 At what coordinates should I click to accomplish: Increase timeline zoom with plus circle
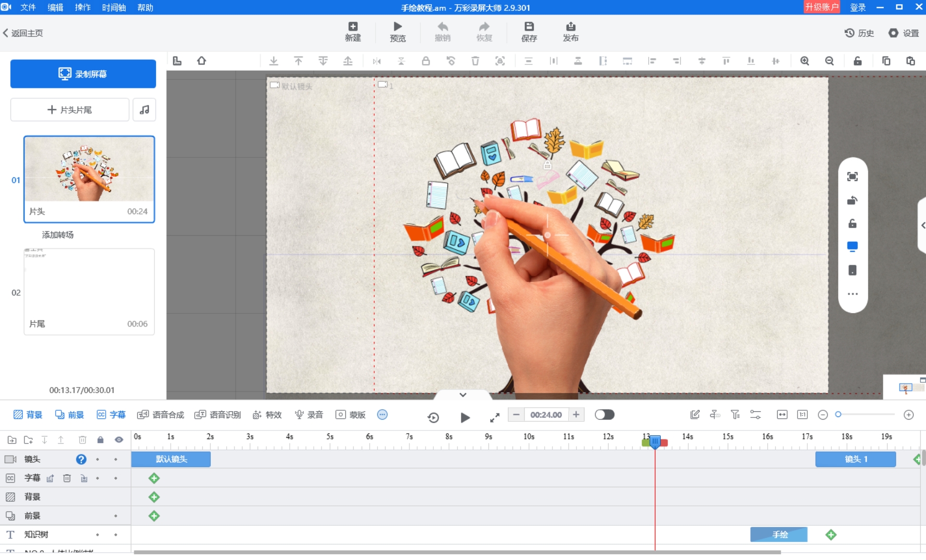point(908,414)
